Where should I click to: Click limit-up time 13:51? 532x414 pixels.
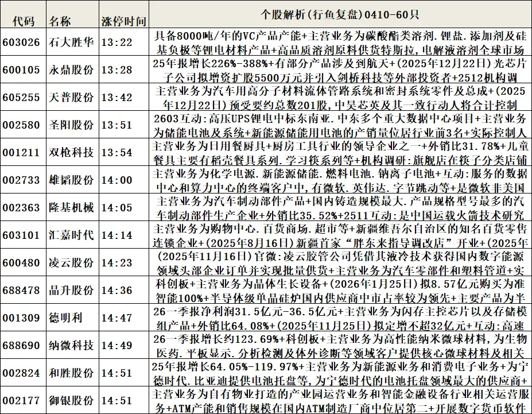[x=117, y=125]
